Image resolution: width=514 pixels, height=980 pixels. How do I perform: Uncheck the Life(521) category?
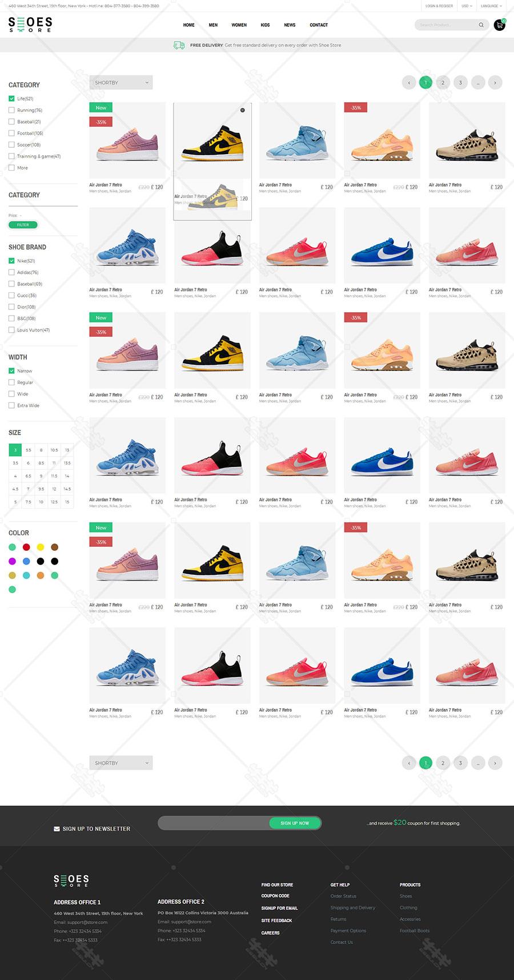pos(11,99)
